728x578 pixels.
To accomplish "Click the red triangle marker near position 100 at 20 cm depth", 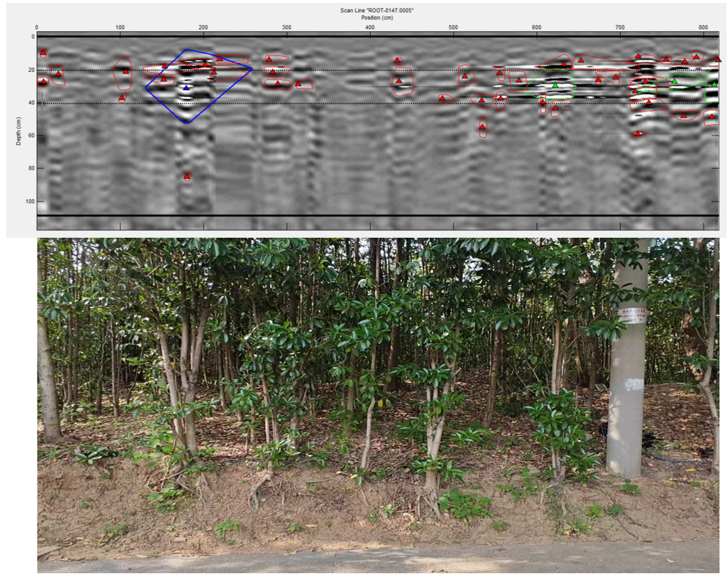I will tap(125, 71).
